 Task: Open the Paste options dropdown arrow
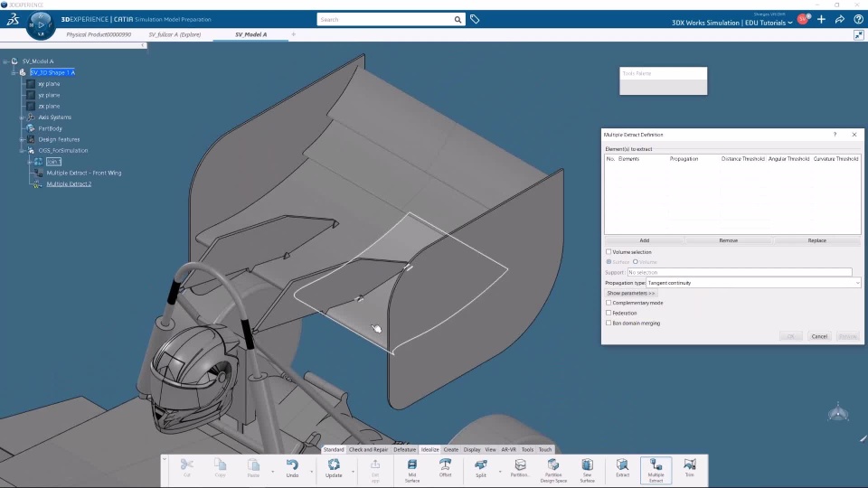[x=272, y=472]
